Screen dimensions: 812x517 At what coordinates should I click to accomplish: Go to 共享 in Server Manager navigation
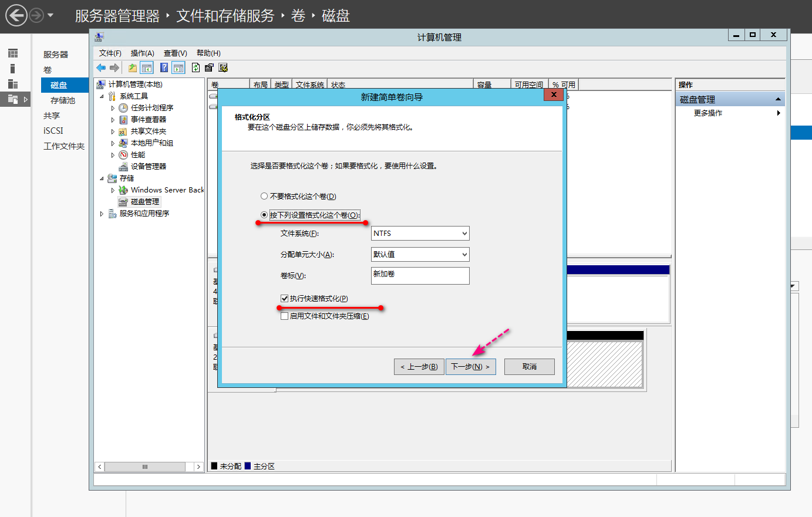coord(52,116)
